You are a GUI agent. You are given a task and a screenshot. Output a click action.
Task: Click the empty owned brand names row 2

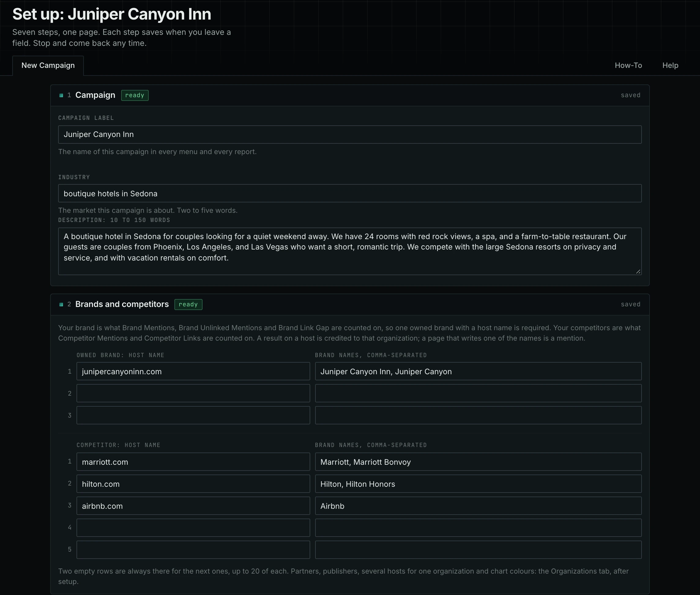pos(478,393)
